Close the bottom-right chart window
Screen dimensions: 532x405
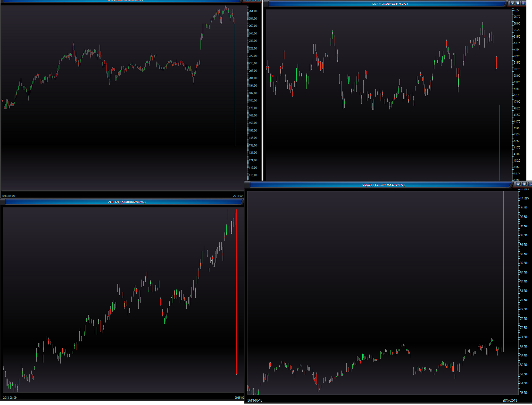click(x=529, y=184)
